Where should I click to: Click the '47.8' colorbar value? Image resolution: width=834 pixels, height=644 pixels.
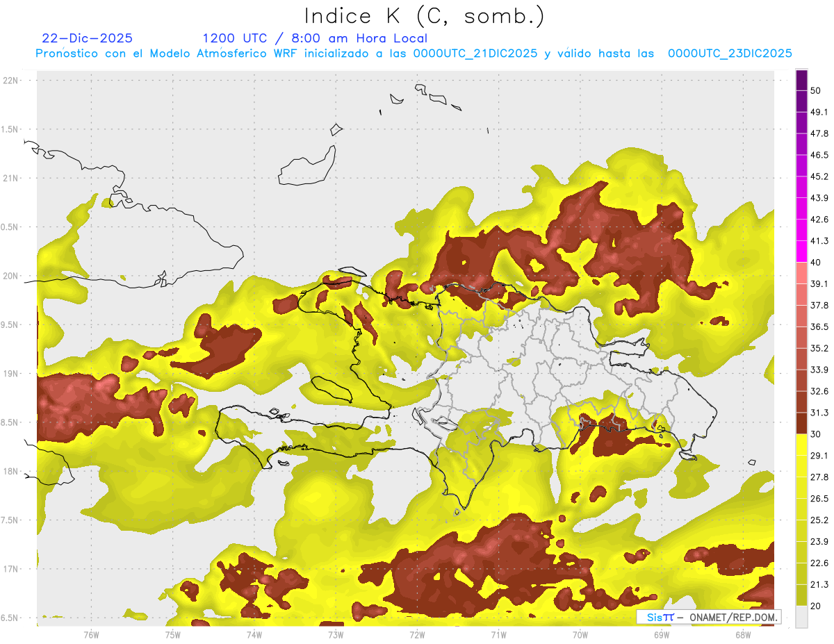pyautogui.click(x=819, y=133)
